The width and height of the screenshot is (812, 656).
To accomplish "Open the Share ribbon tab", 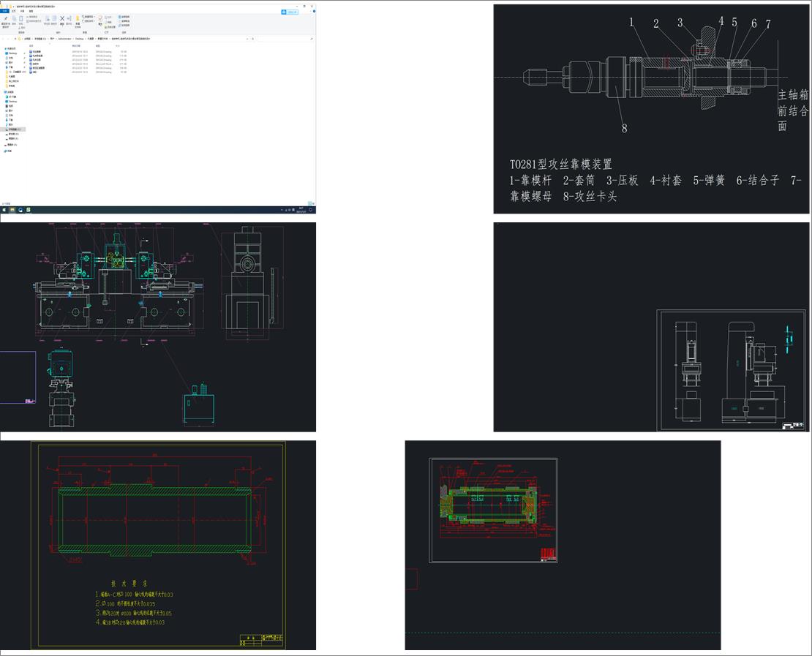I will [x=22, y=11].
